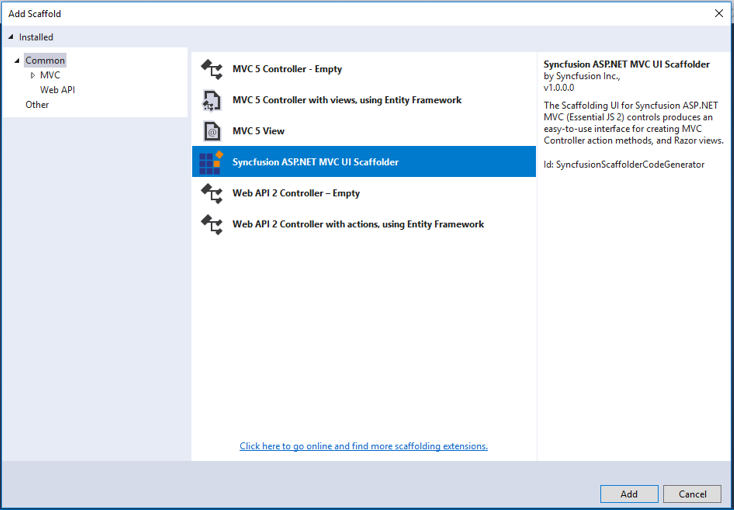734x510 pixels.
Task: Close the Add Scaffold dialog
Action: [x=719, y=14]
